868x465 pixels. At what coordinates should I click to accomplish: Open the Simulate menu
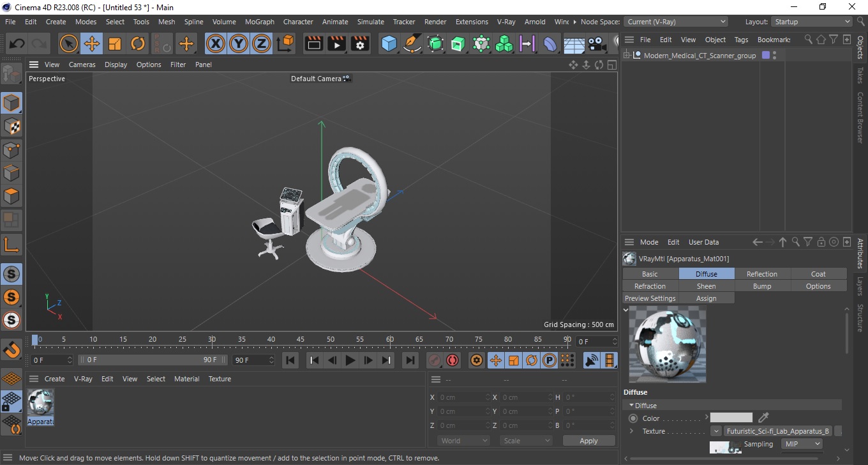[370, 22]
